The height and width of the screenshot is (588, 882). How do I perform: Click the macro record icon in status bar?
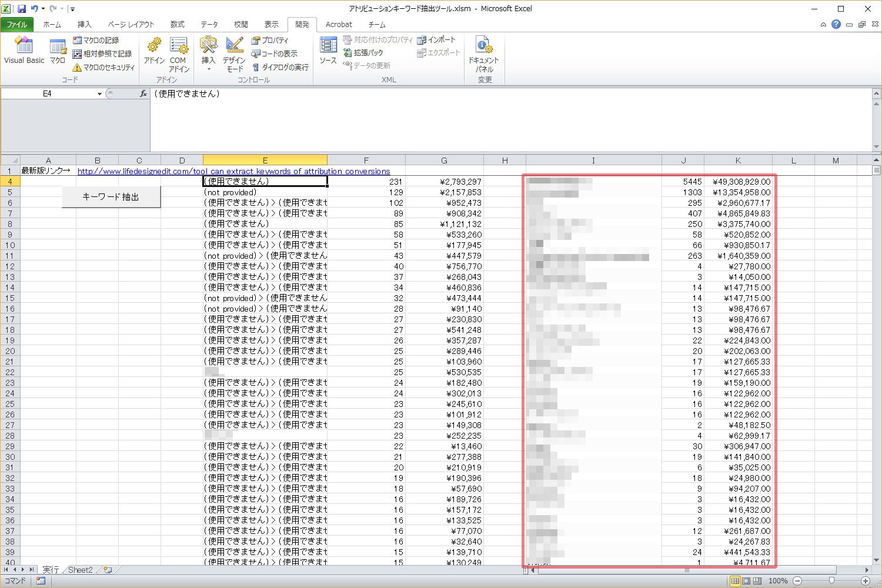tap(41, 581)
